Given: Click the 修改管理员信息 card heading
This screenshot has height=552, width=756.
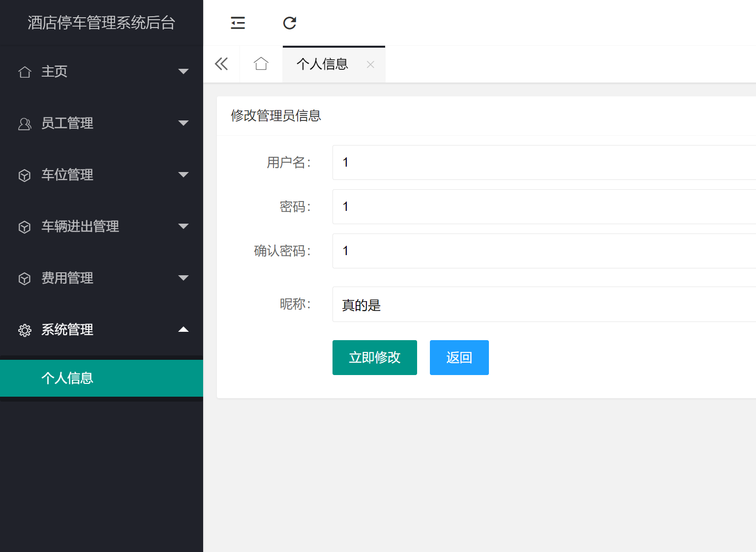Looking at the screenshot, I should (x=276, y=116).
